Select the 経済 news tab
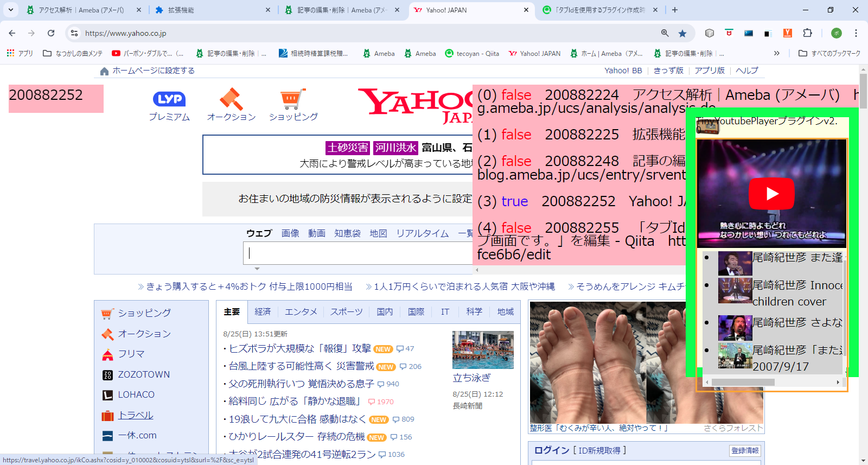 [x=263, y=311]
